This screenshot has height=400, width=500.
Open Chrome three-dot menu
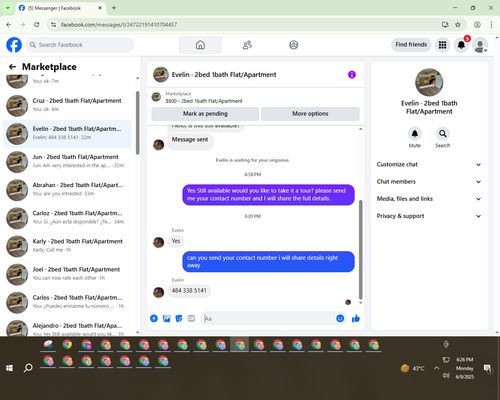[491, 24]
